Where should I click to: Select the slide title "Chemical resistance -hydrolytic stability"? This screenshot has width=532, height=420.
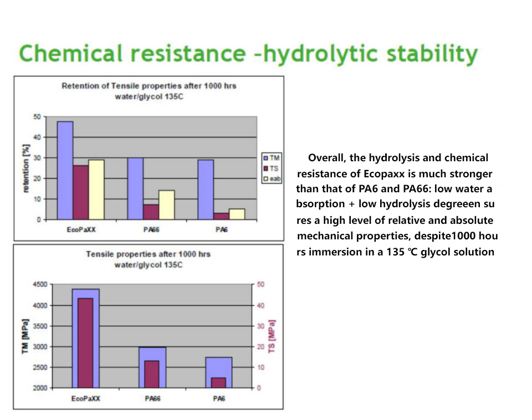click(x=248, y=54)
